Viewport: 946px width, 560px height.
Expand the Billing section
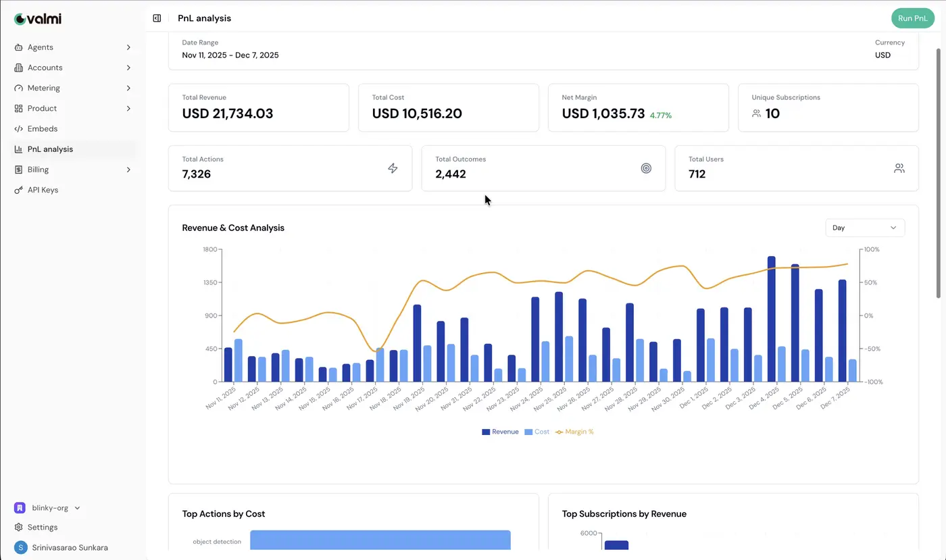[x=38, y=170]
